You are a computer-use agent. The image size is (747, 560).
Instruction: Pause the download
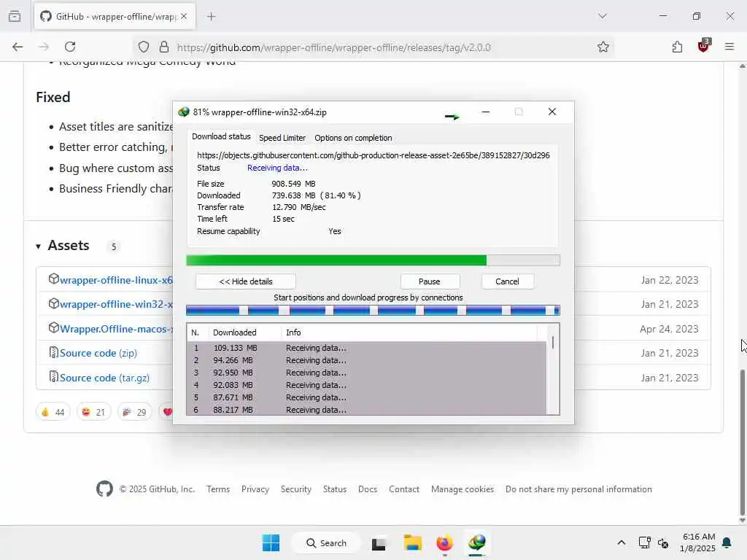[x=429, y=281]
